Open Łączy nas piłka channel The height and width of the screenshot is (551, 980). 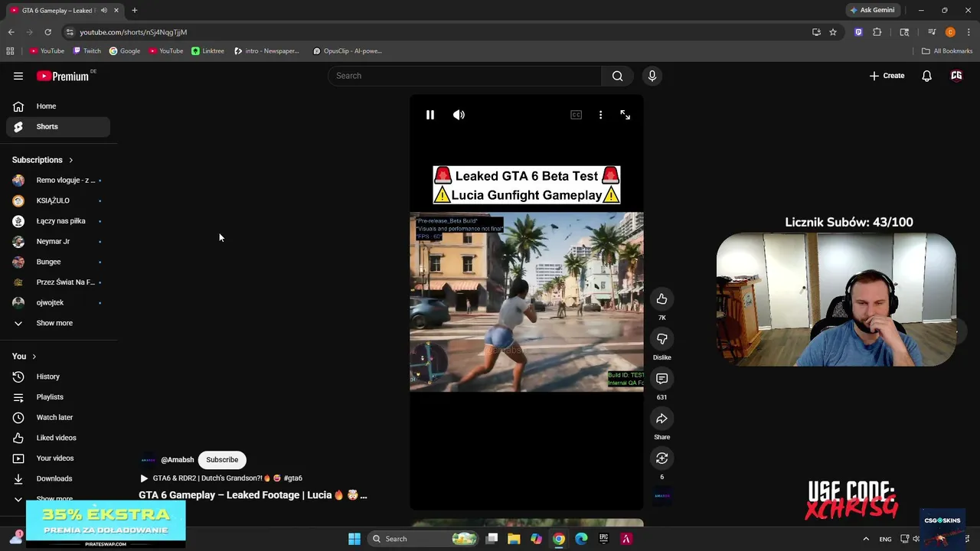point(58,221)
